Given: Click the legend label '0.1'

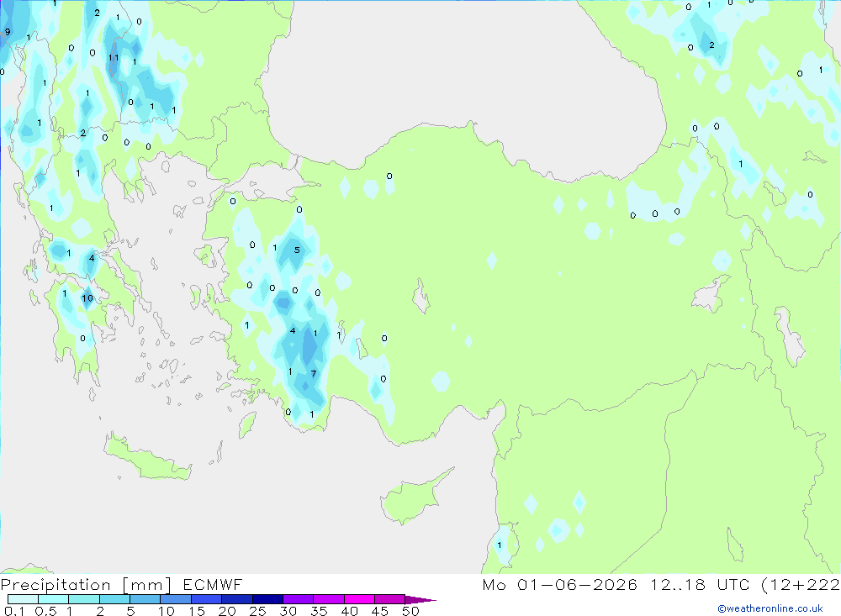Looking at the screenshot, I should pos(14,611).
